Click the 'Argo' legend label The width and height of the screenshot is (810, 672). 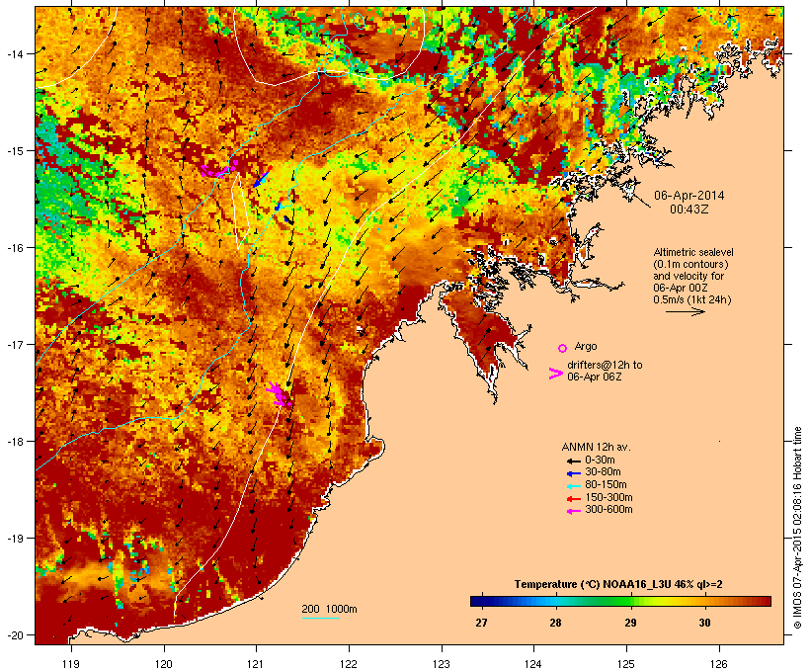pyautogui.click(x=586, y=346)
